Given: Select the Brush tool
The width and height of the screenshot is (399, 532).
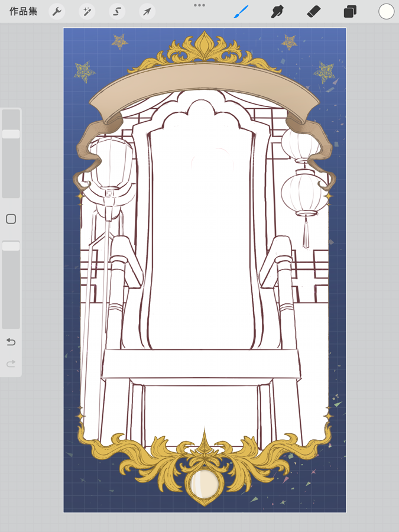Looking at the screenshot, I should click(x=241, y=12).
